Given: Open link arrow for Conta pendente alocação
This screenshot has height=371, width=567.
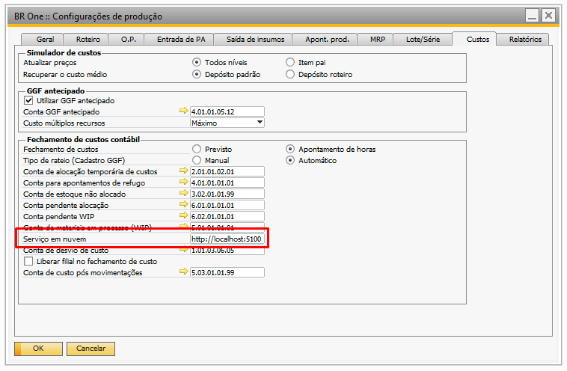Looking at the screenshot, I should pyautogui.click(x=184, y=204).
